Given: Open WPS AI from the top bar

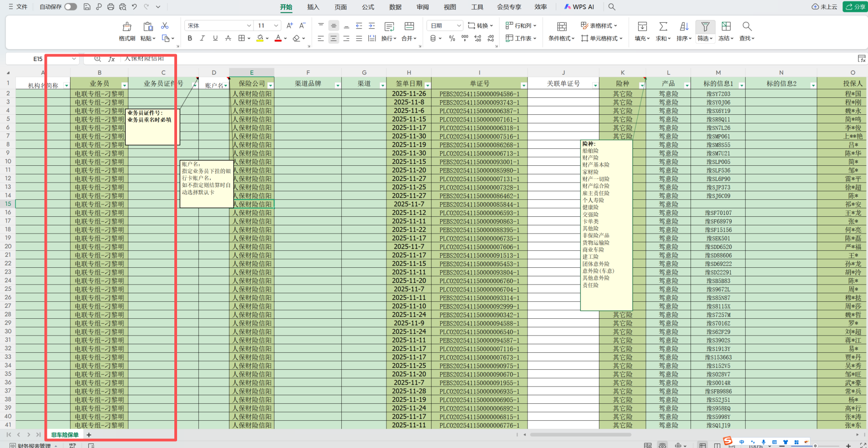Looking at the screenshot, I should click(579, 7).
